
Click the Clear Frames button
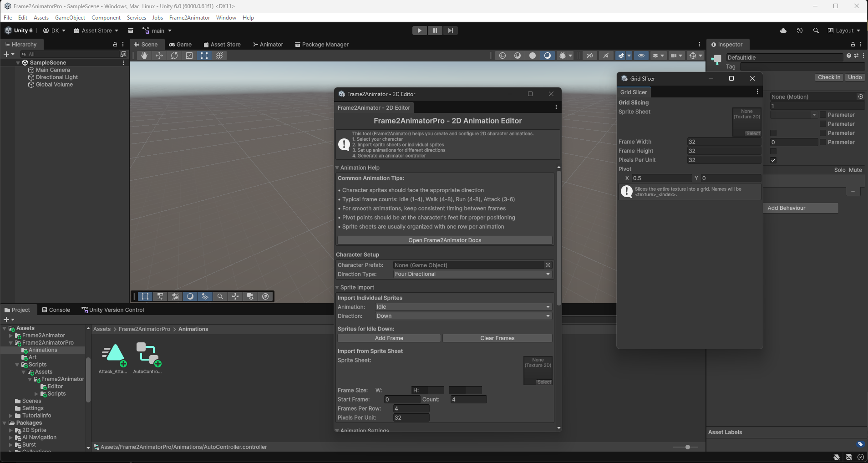pos(497,338)
